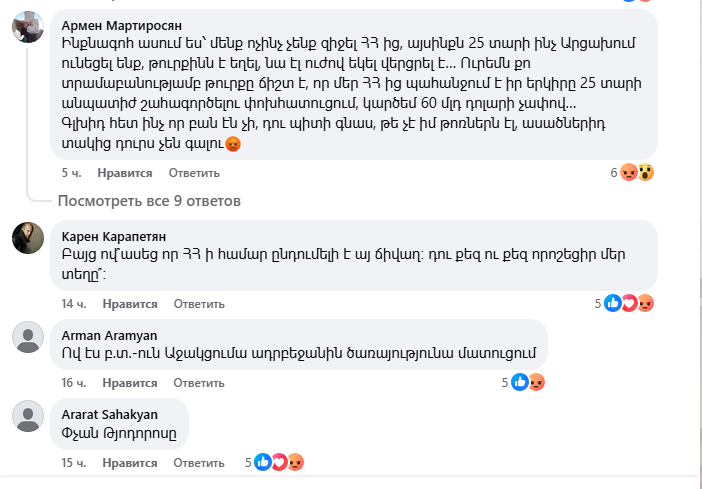This screenshot has height=489, width=702.
Task: Click the heart reaction on Ararat Sahakyan's comment
Action: coord(279,462)
